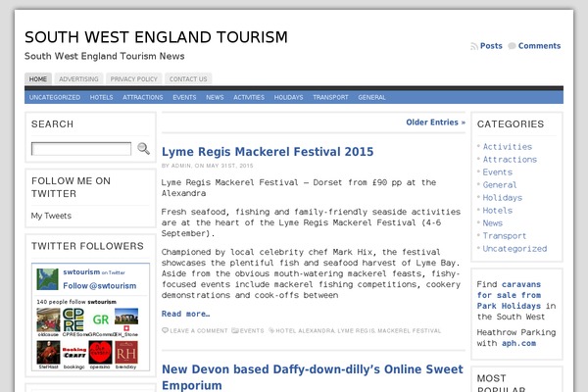Open the Daffy-down-dilly's Online Sweet Emporium post
Viewport: 588px width, 392px height.
tap(313, 377)
